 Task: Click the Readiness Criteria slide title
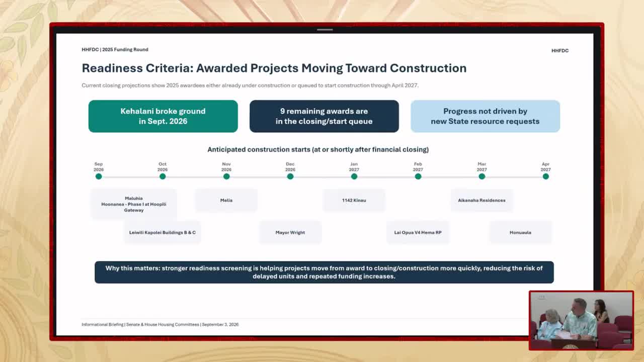[x=274, y=68]
